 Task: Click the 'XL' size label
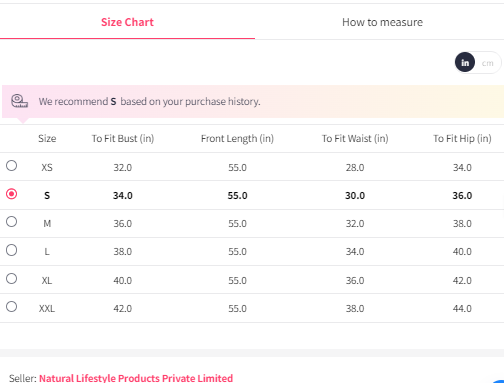tap(47, 280)
